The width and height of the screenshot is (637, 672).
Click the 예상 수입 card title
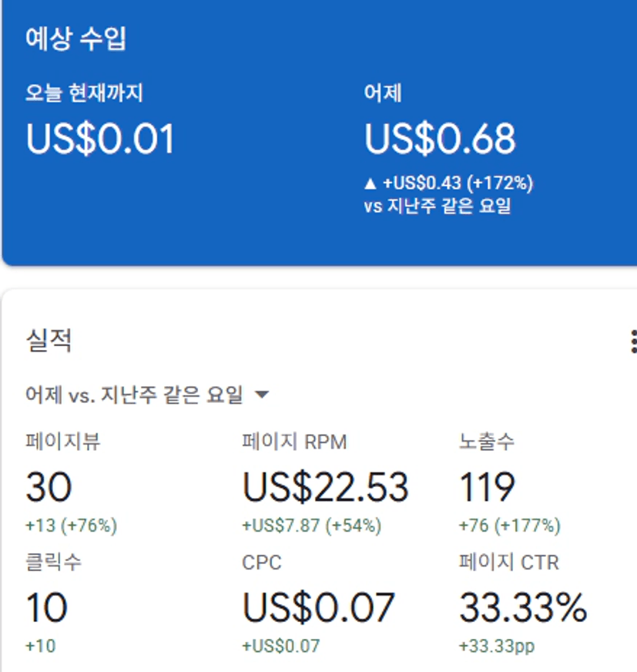[x=75, y=39]
